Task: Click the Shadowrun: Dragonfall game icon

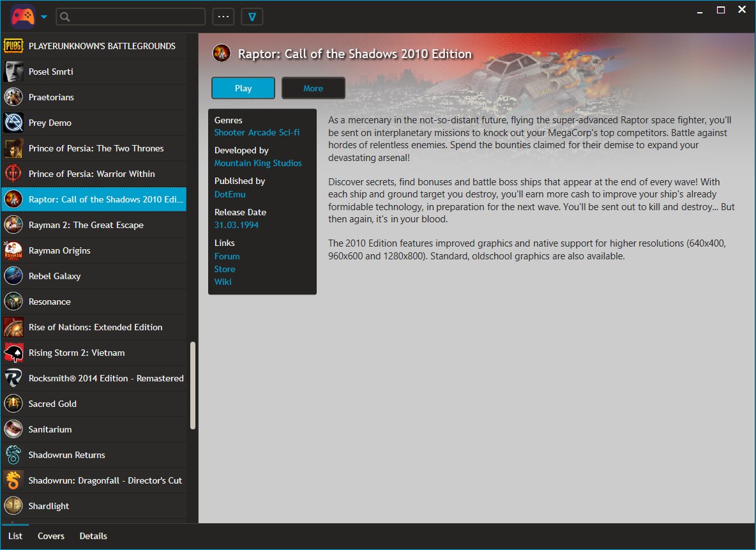Action: (13, 480)
